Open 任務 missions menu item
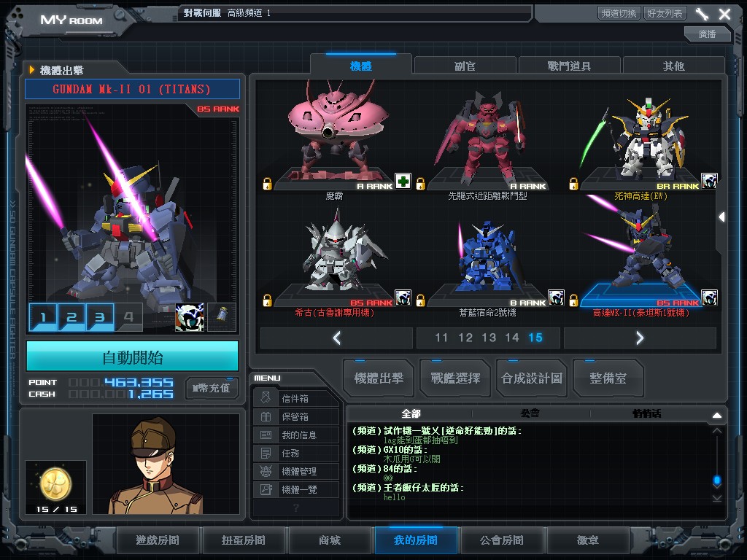 (296, 453)
